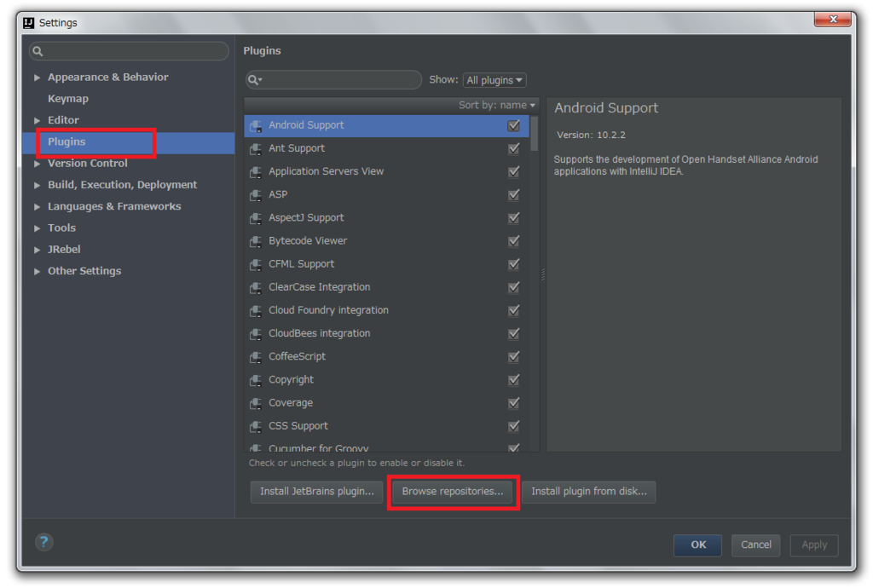The height and width of the screenshot is (588, 873).
Task: Uncheck the ASP plugin checkbox
Action: click(x=514, y=194)
